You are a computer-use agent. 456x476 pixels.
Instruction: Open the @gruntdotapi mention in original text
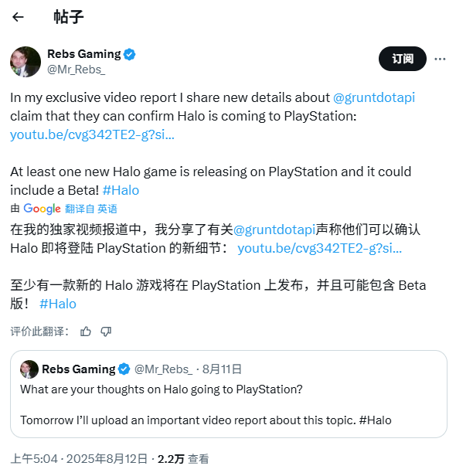click(374, 97)
